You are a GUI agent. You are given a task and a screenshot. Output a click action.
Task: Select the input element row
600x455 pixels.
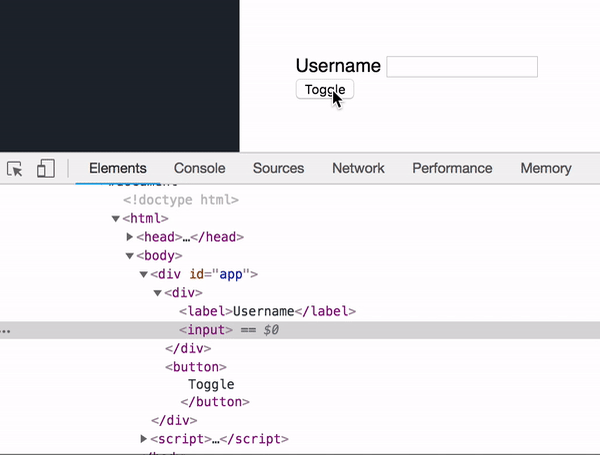[300, 330]
